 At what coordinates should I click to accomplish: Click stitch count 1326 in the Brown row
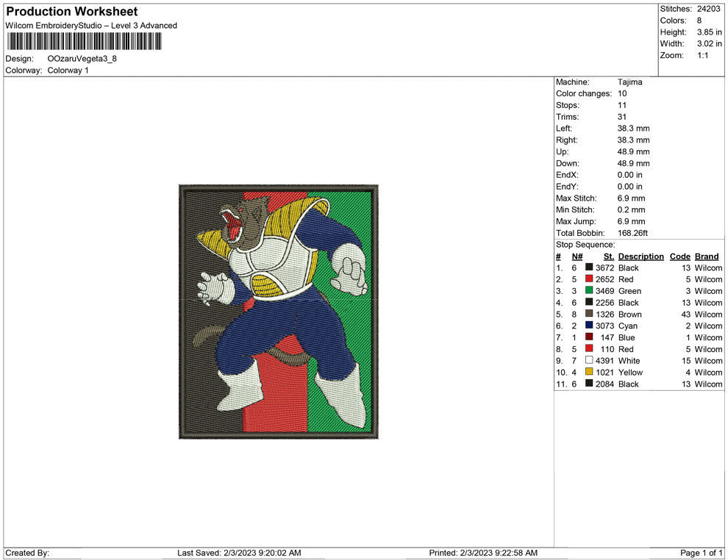pos(605,315)
